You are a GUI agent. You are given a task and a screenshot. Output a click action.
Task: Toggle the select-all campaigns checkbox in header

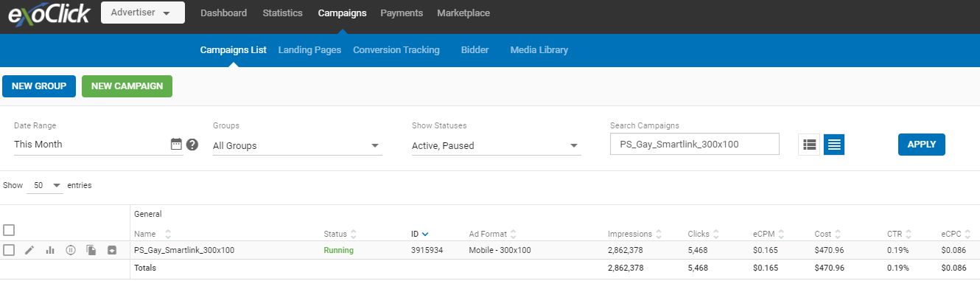[9, 230]
